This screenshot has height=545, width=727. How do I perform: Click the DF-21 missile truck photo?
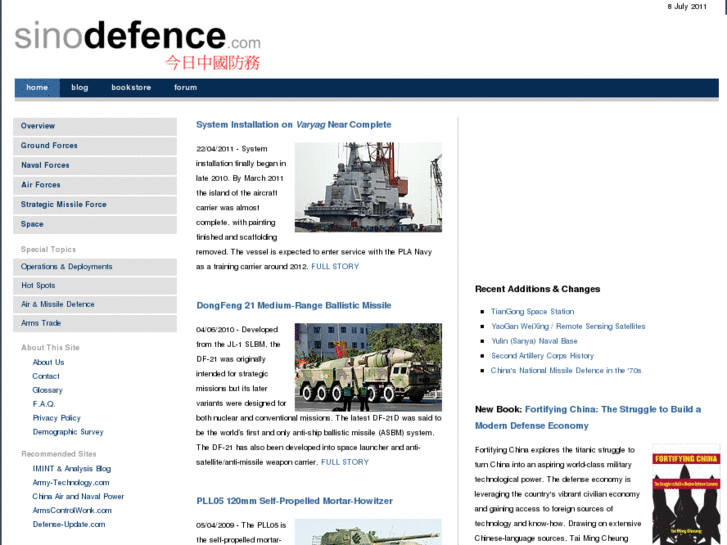pos(368,367)
